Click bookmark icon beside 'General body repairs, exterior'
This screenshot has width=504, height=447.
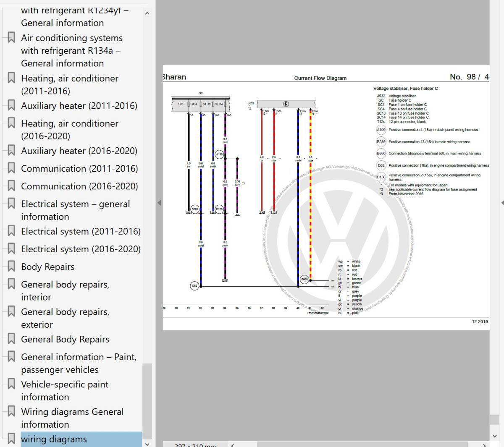pyautogui.click(x=11, y=311)
